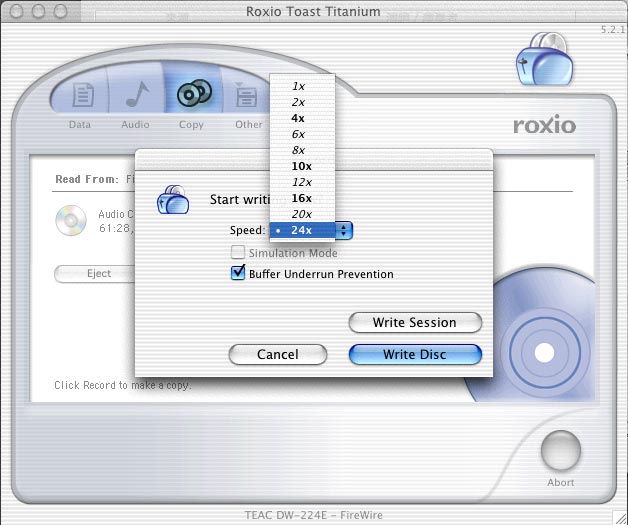Set the speed to 12x
The height and width of the screenshot is (525, 628).
coord(302,182)
